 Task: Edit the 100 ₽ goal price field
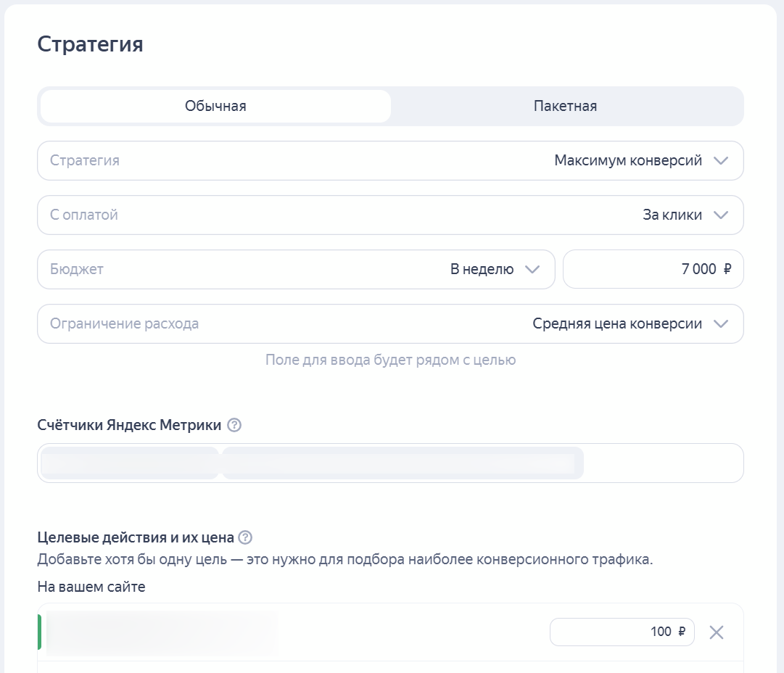[622, 632]
